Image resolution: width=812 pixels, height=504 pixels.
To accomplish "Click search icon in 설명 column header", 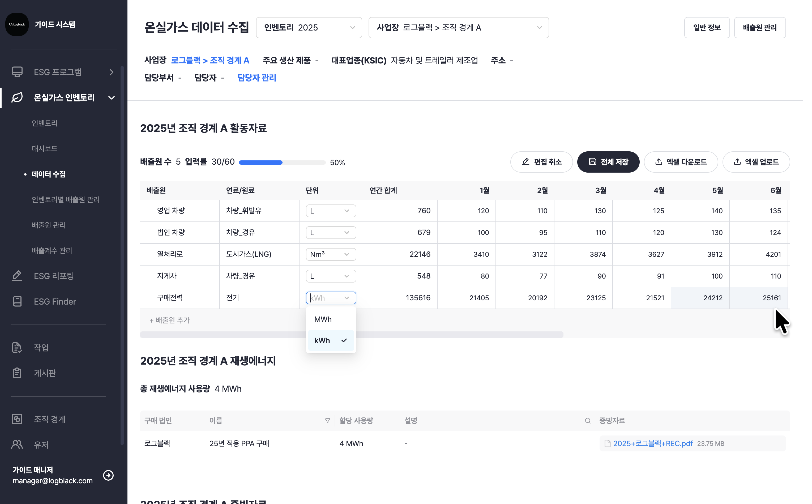I will pyautogui.click(x=588, y=421).
